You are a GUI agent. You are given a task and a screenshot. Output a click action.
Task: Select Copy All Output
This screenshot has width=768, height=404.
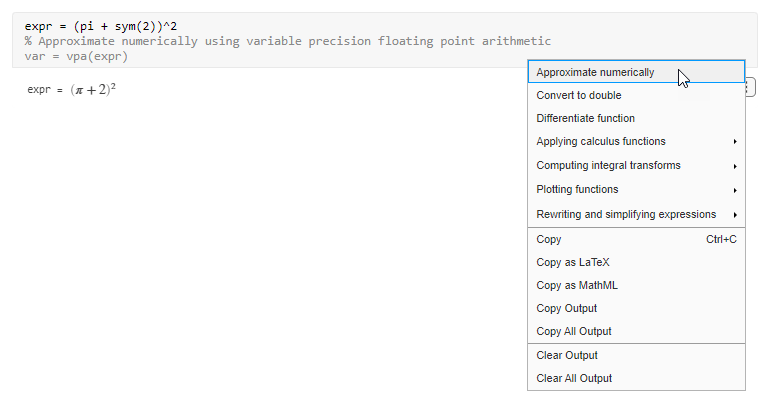574,331
